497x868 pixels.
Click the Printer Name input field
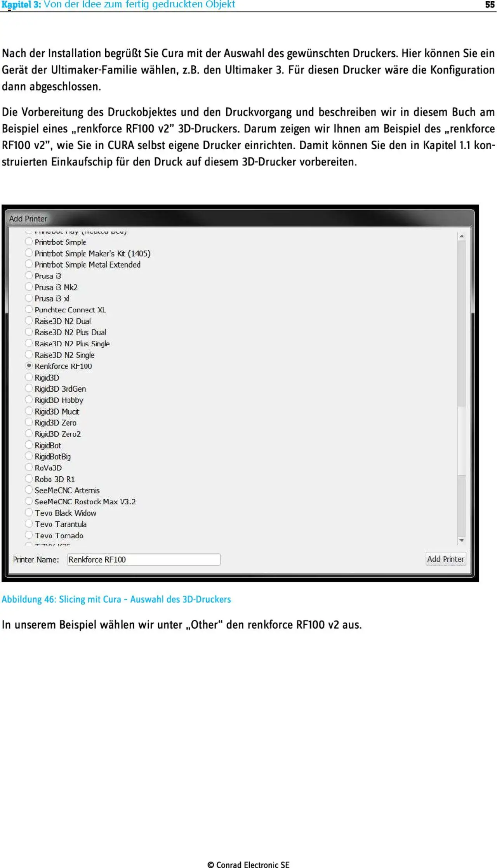144,559
